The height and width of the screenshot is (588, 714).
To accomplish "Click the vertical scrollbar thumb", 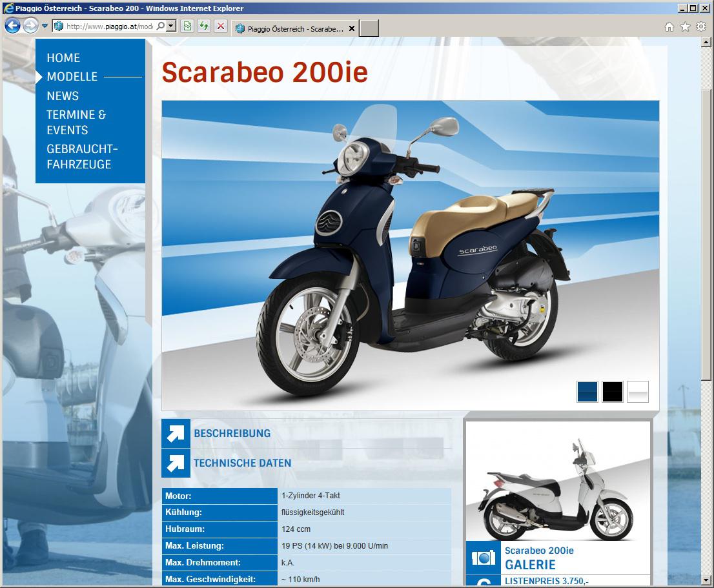I will 706,234.
